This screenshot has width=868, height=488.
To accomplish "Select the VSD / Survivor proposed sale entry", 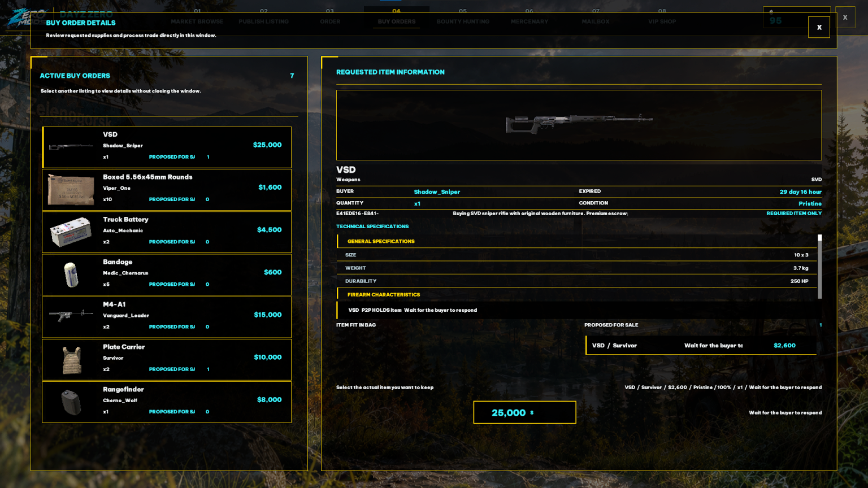I will coord(701,346).
